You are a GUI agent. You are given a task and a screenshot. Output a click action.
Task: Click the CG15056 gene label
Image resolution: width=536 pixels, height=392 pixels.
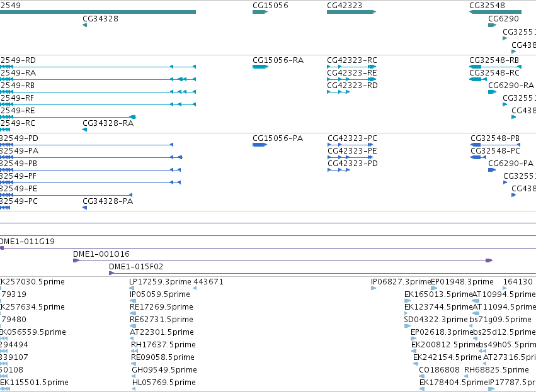[x=270, y=6]
